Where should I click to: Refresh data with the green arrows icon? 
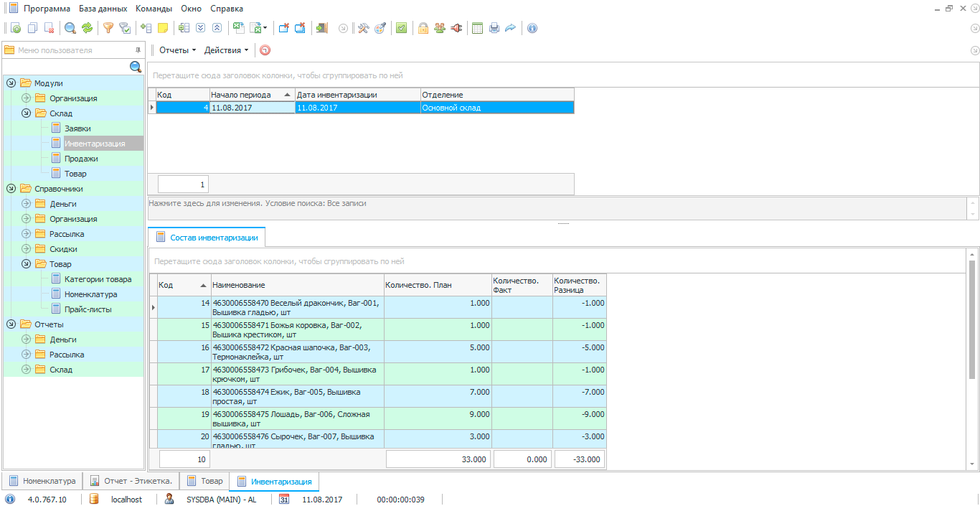click(x=88, y=28)
